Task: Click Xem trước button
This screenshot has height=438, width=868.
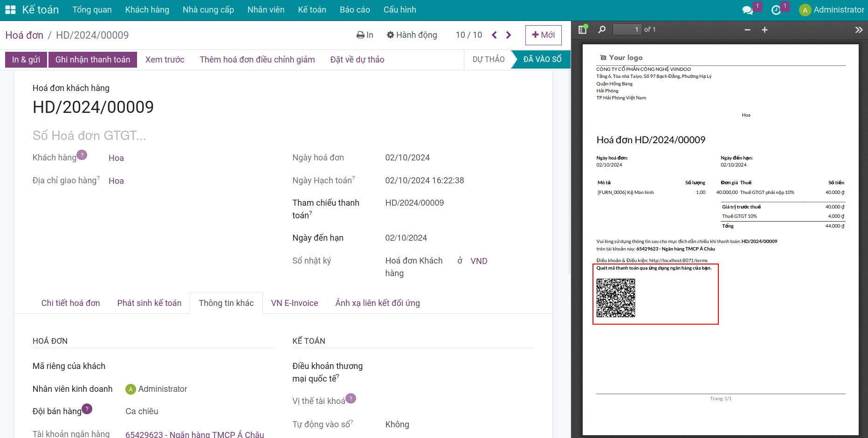Action: point(165,60)
